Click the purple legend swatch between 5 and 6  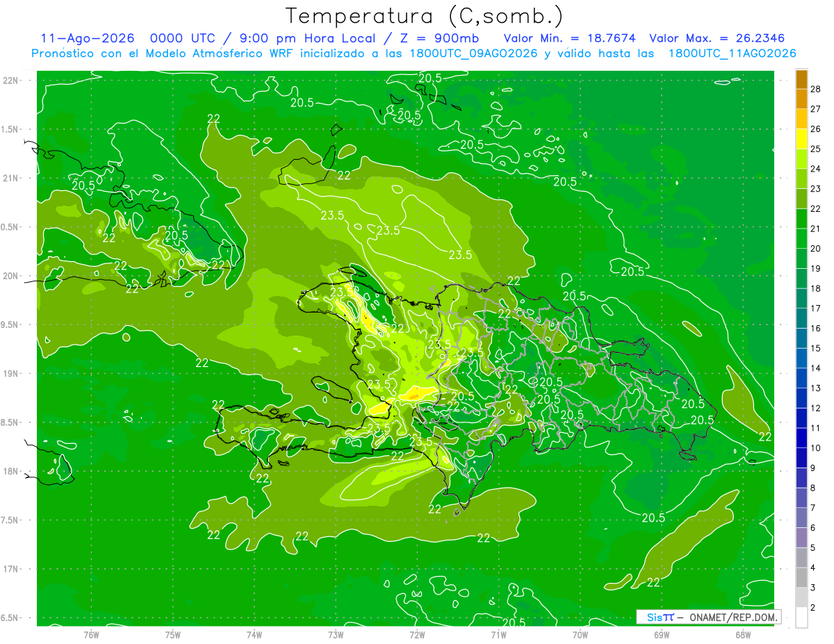(x=801, y=538)
